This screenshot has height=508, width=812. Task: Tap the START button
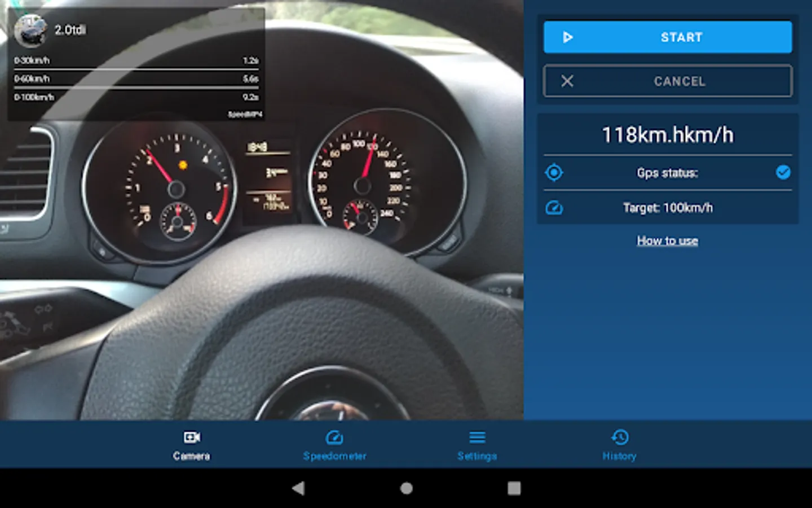coord(668,37)
